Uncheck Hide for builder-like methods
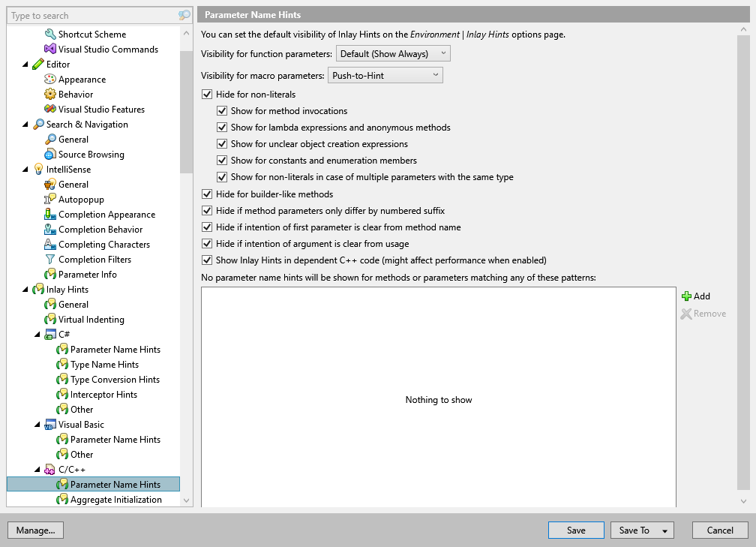This screenshot has height=547, width=756. pos(207,194)
